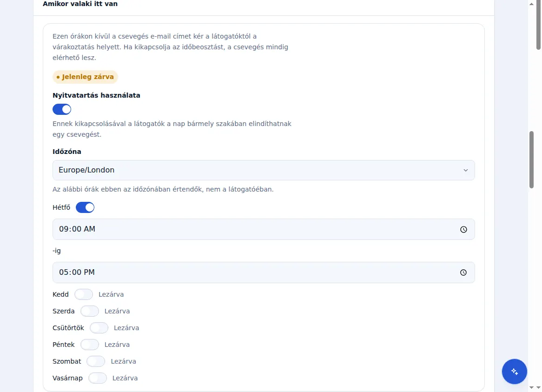Viewport: 542px width, 392px height.
Task: Click the Amikor valaki itt van heading
Action: click(x=80, y=4)
